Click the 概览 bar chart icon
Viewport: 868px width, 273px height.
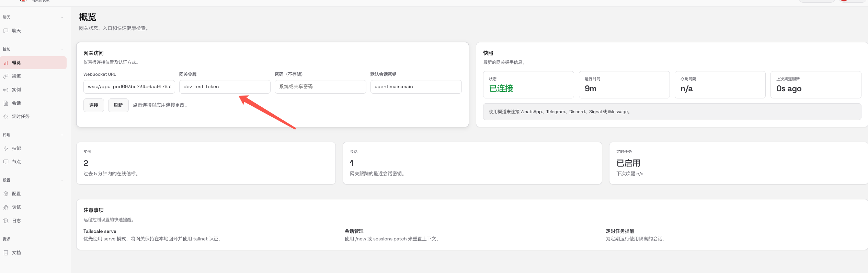click(x=6, y=63)
